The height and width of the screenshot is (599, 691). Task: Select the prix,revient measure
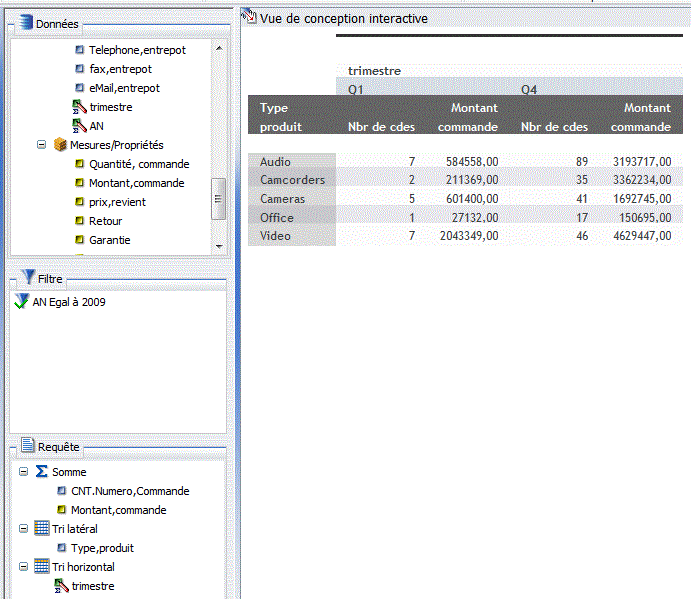click(118, 202)
